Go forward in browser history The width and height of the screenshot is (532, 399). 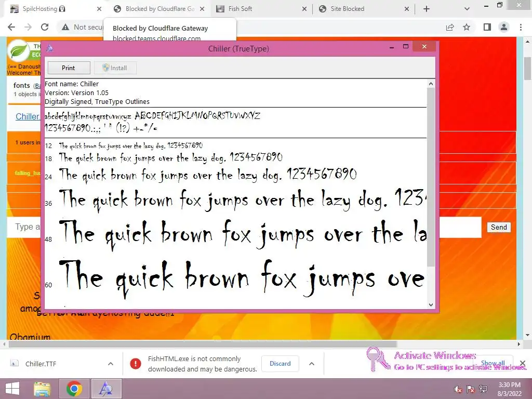pyautogui.click(x=28, y=27)
